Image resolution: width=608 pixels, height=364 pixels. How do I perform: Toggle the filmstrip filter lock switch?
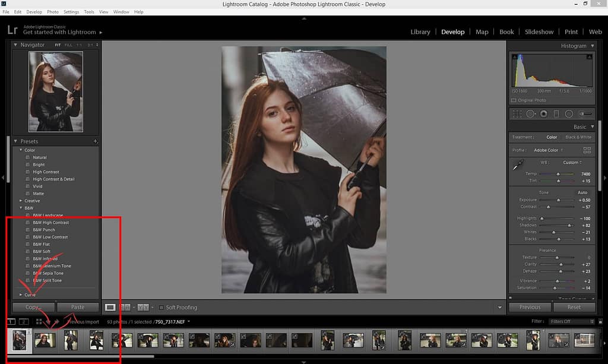point(600,322)
